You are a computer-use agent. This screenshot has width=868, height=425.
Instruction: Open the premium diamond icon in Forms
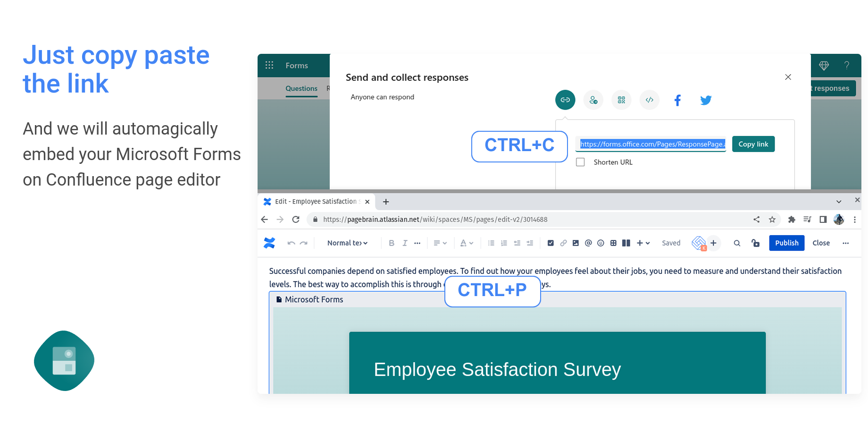point(824,66)
